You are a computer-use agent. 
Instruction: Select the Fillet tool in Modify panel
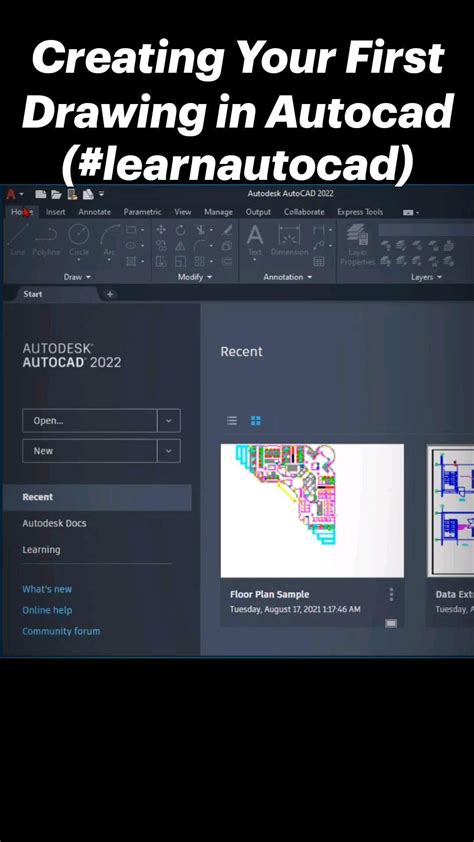(x=200, y=245)
